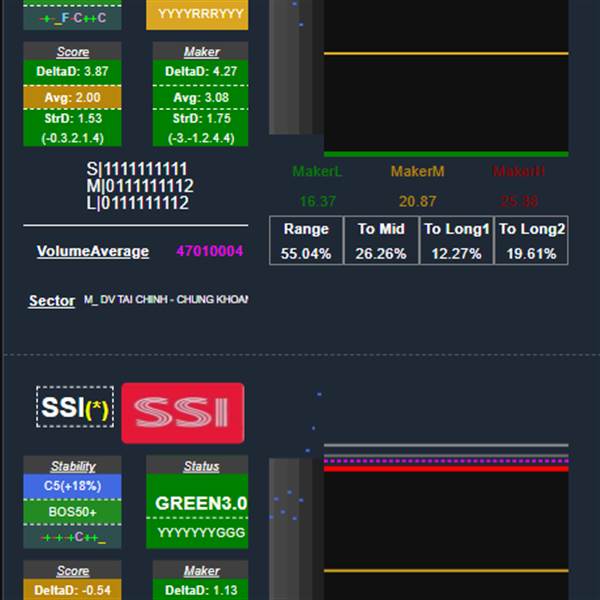Click the MakerL label

[x=317, y=171]
